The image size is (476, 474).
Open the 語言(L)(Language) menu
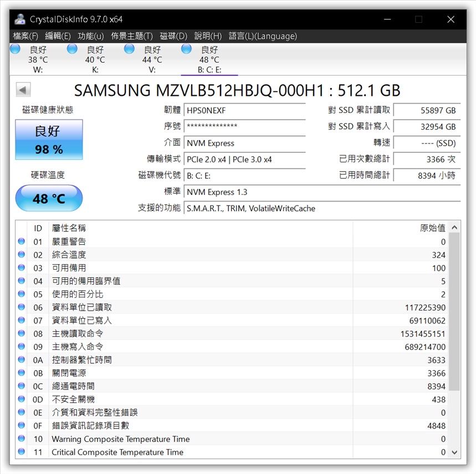[x=263, y=36]
